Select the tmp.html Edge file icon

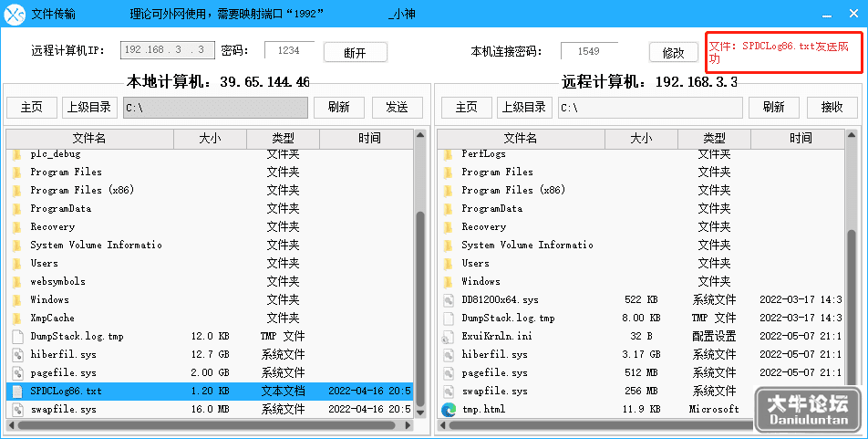(x=449, y=410)
